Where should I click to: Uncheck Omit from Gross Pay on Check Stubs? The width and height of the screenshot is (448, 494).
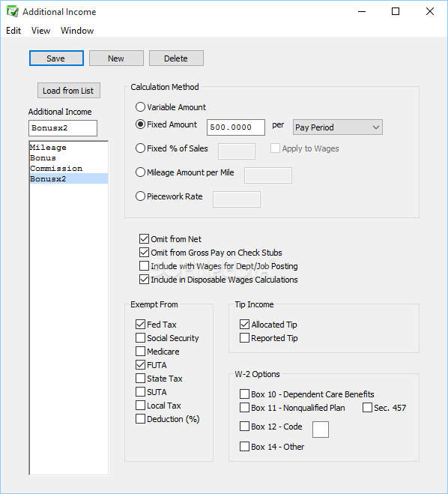144,253
